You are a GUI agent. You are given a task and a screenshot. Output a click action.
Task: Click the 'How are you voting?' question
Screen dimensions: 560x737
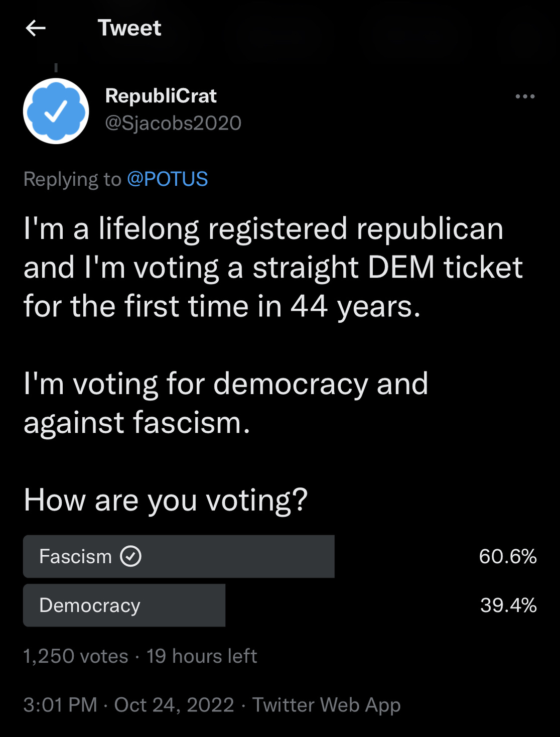click(166, 500)
